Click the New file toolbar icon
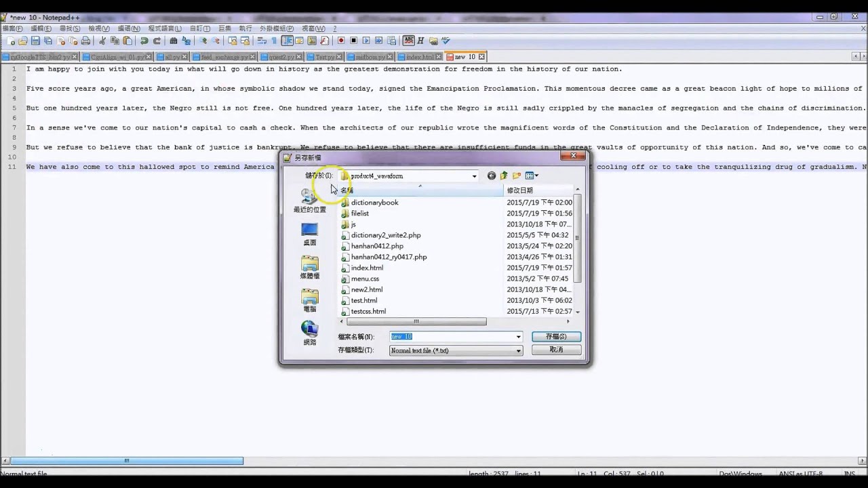This screenshot has width=868, height=488. [x=12, y=41]
